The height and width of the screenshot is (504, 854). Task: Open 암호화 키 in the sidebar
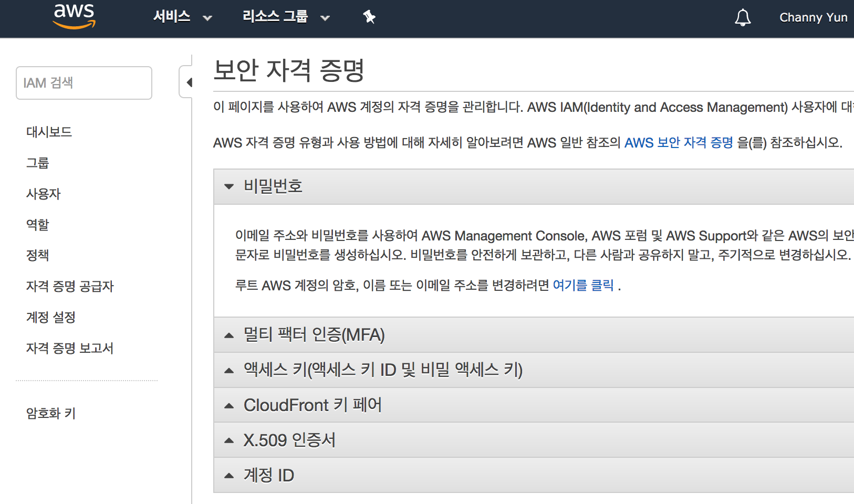point(51,413)
